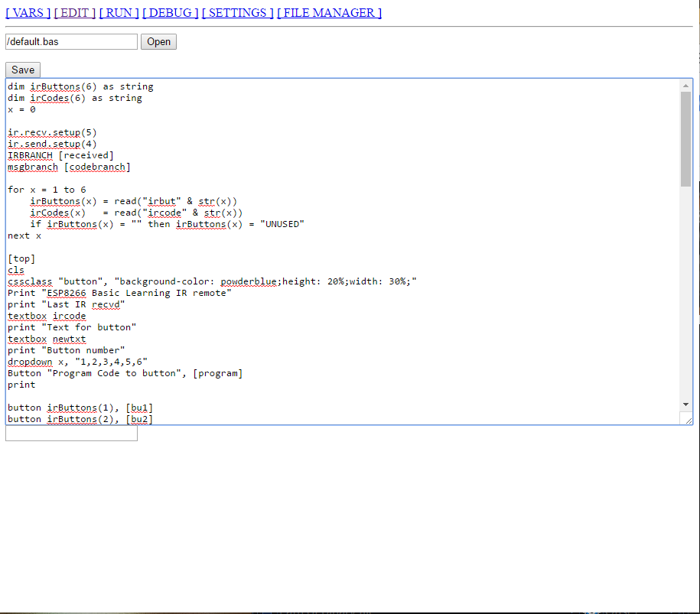
Task: Click the line 'dim irButtons(6) as string'
Action: [x=80, y=86]
